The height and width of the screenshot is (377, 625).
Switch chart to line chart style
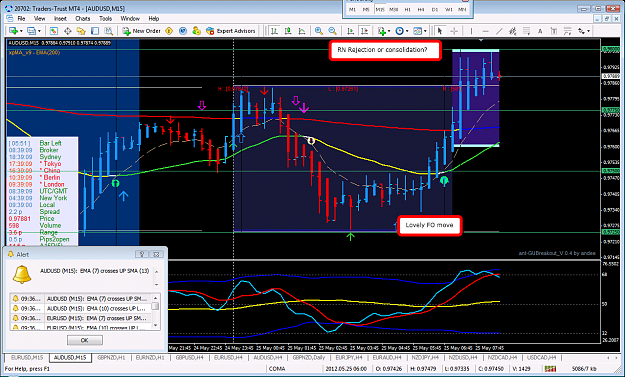(302, 31)
